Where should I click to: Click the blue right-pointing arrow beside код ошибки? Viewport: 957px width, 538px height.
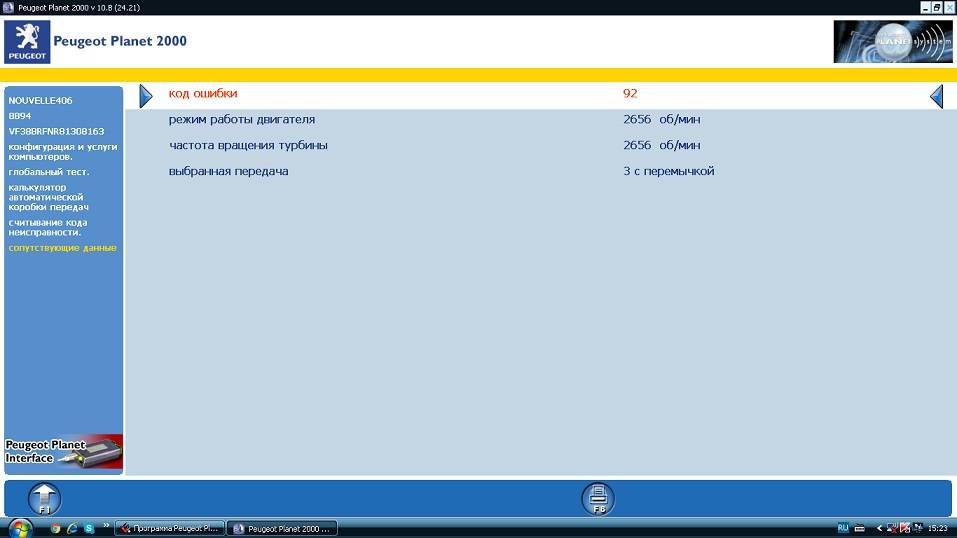tap(145, 96)
